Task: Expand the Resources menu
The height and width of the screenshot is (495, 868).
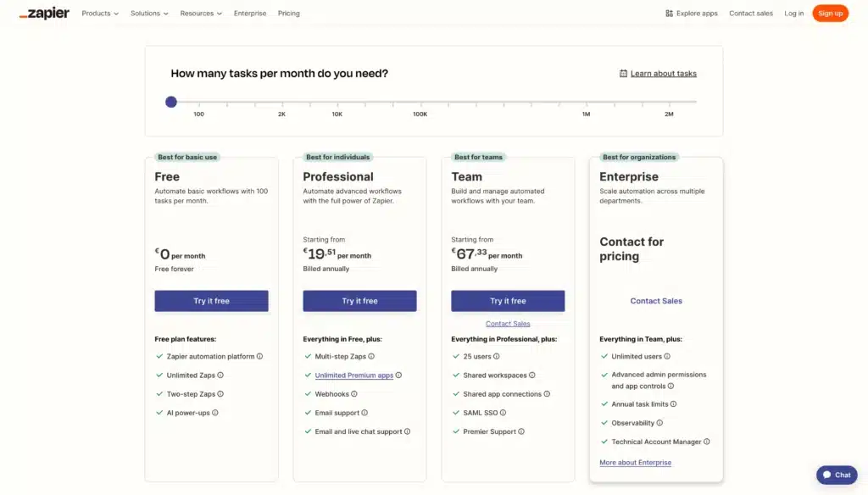Action: (x=200, y=14)
